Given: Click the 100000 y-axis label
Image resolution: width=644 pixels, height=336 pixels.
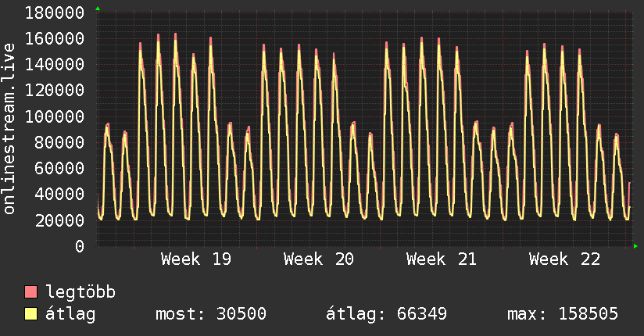Looking at the screenshot, I should point(55,116).
